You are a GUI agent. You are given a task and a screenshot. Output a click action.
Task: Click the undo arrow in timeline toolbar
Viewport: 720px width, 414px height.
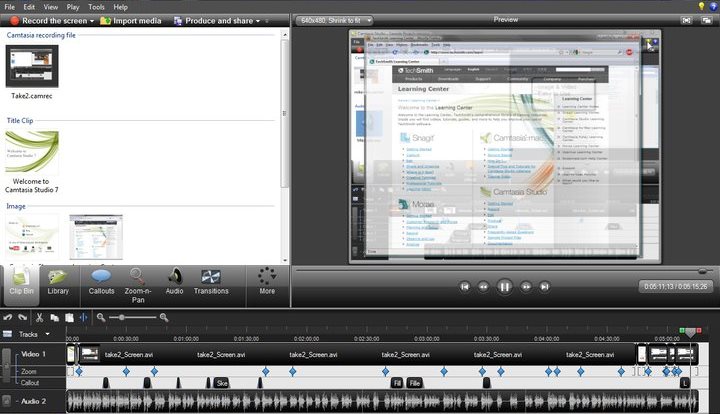point(8,317)
